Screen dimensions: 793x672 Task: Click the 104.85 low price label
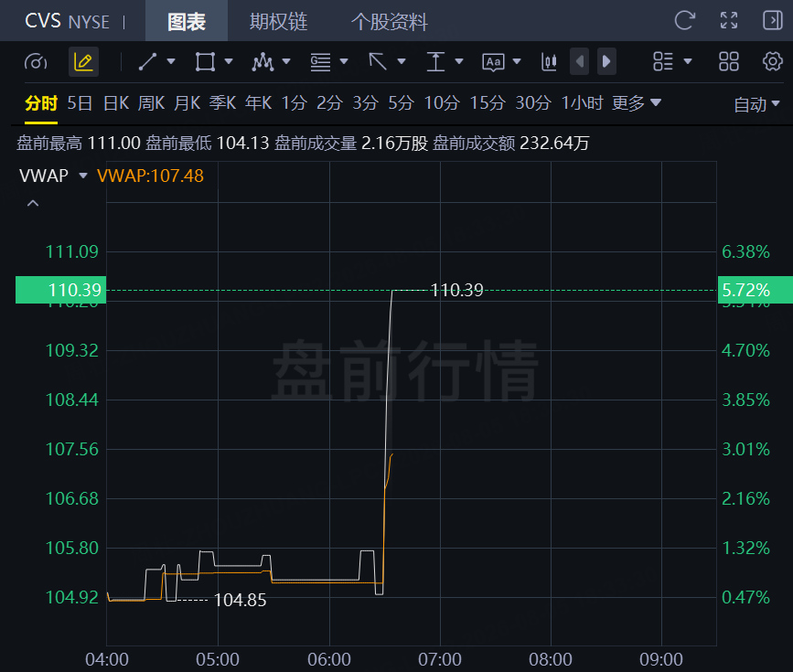pos(241,600)
